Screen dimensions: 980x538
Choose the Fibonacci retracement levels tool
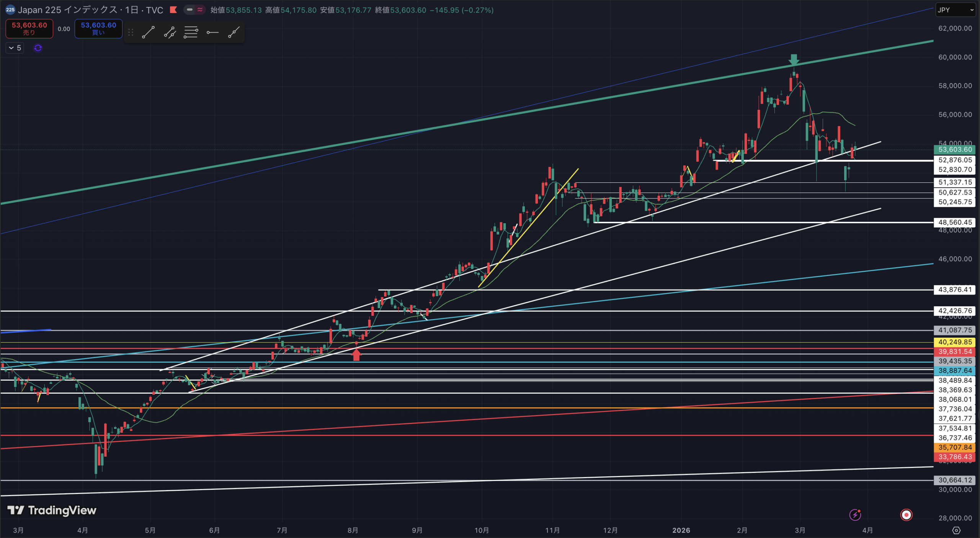pyautogui.click(x=191, y=33)
